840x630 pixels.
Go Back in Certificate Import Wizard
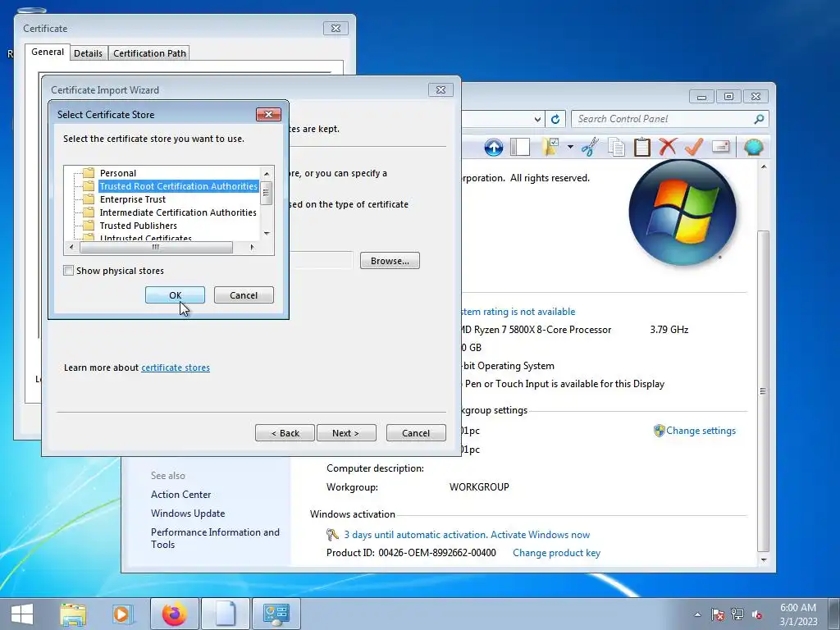(x=285, y=433)
